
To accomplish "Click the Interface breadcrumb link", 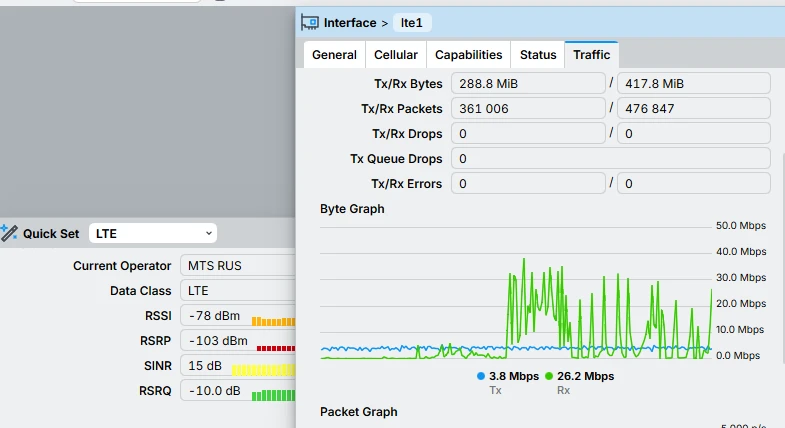I will pyautogui.click(x=350, y=23).
